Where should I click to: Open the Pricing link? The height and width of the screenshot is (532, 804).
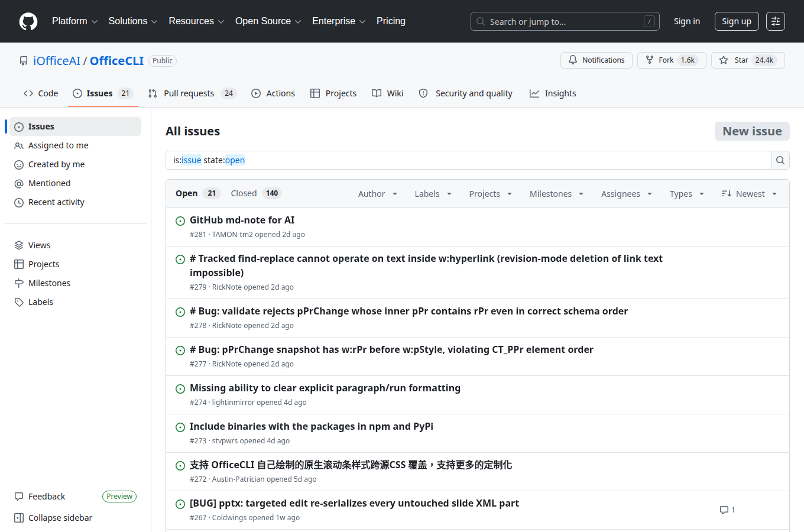pyautogui.click(x=391, y=21)
